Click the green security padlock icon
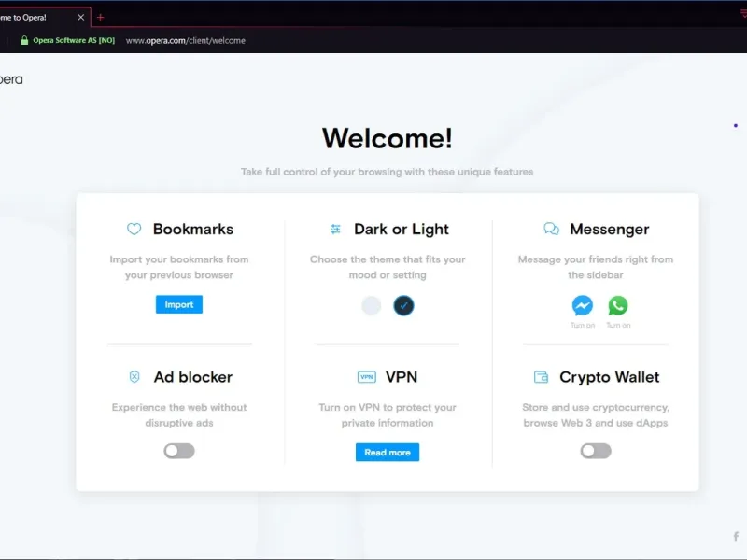 click(x=24, y=40)
